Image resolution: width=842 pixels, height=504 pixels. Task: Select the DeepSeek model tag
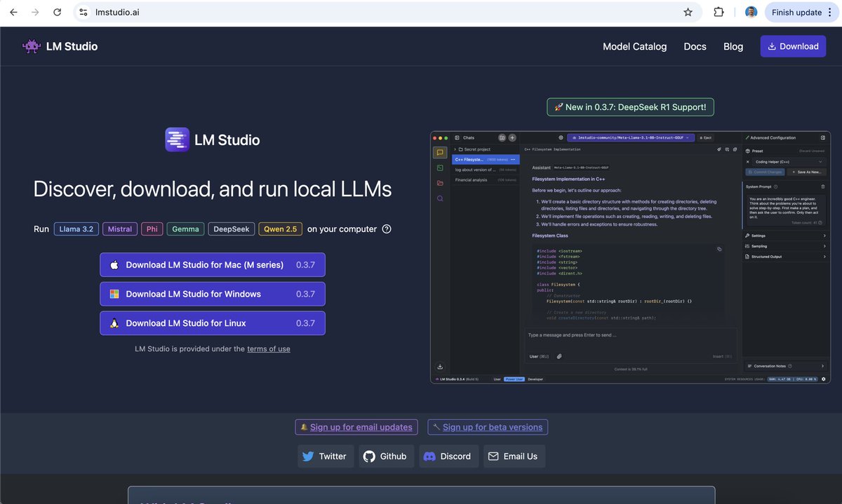coord(231,229)
